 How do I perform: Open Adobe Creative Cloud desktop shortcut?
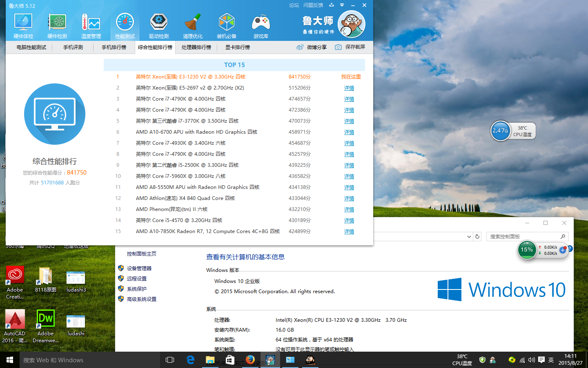pyautogui.click(x=15, y=283)
